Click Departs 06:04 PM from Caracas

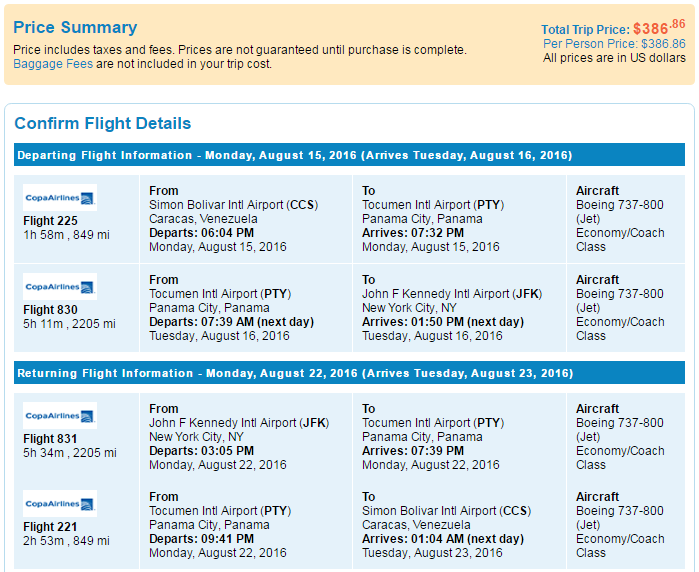(x=201, y=233)
